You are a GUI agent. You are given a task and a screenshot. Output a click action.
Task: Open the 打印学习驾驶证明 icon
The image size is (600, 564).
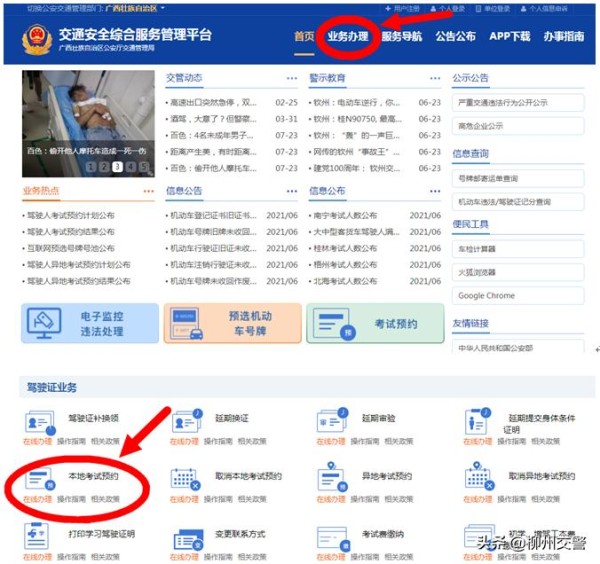click(36, 536)
